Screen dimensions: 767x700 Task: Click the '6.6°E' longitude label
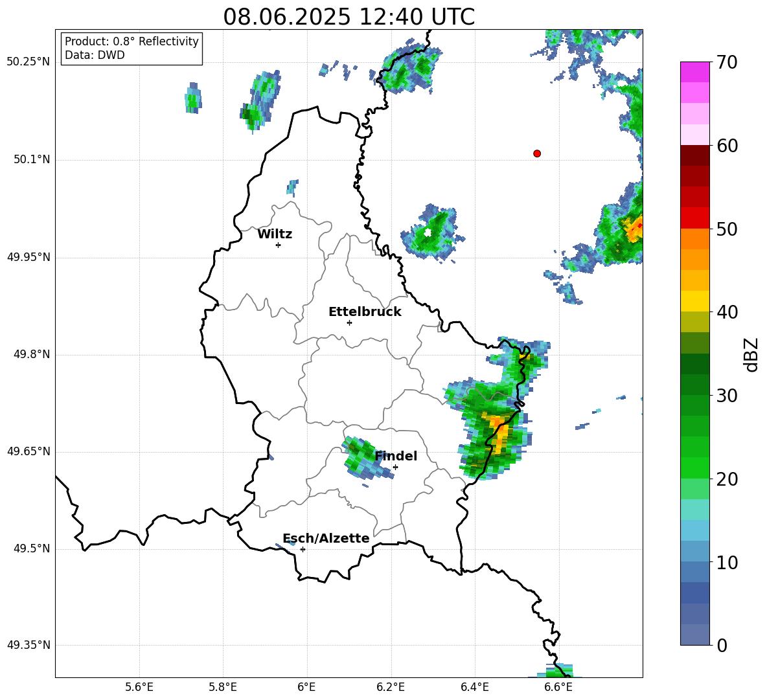(x=558, y=687)
